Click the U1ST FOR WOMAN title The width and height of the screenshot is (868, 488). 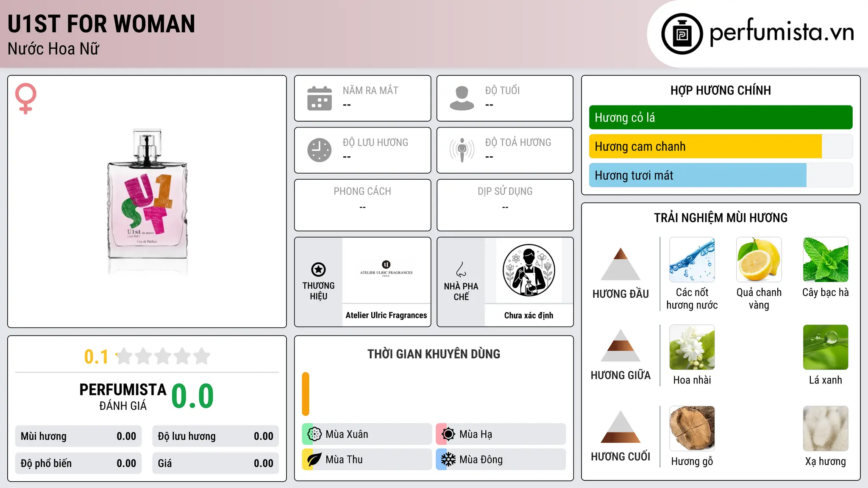point(101,24)
